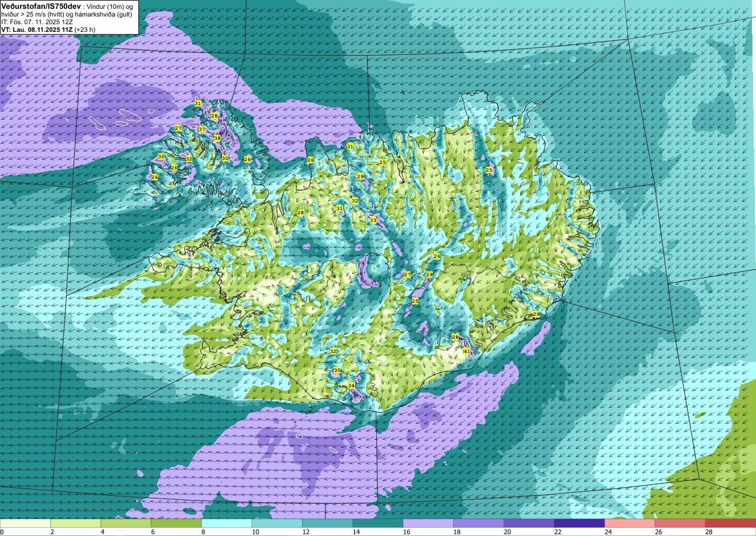The image size is (756, 536).
Task: Click the Veðurstofan/IS750dev map title
Action: [x=41, y=5]
